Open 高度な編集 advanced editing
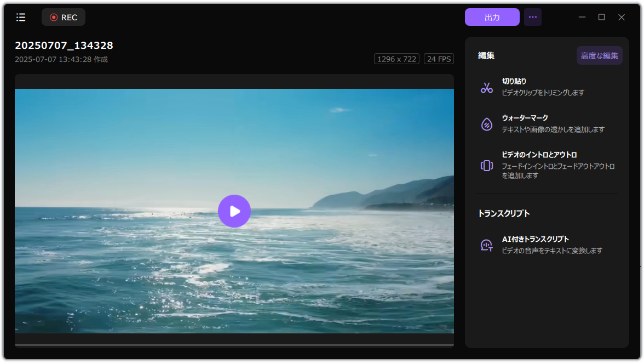Viewport: 644px width, 363px height. [x=599, y=56]
